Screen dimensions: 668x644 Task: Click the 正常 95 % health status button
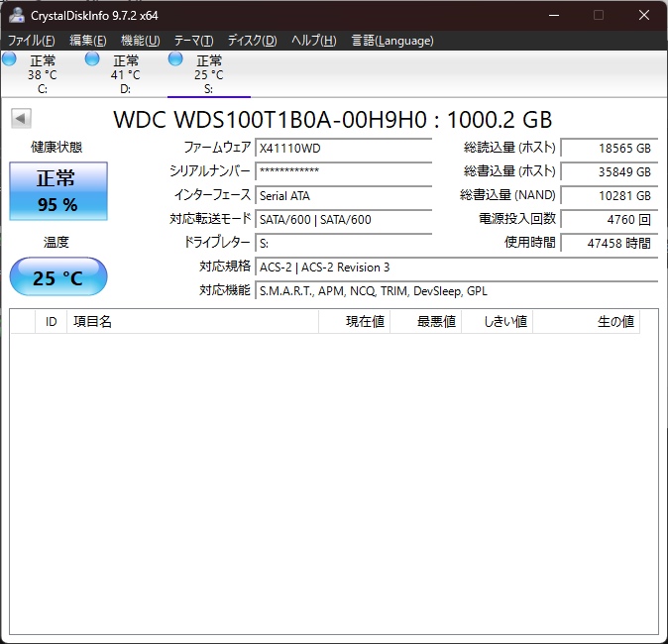[57, 191]
